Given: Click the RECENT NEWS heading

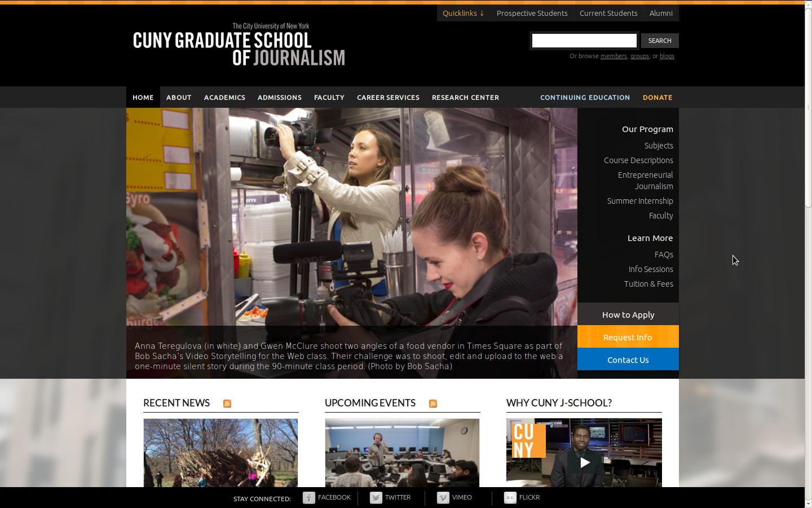Looking at the screenshot, I should 176,403.
